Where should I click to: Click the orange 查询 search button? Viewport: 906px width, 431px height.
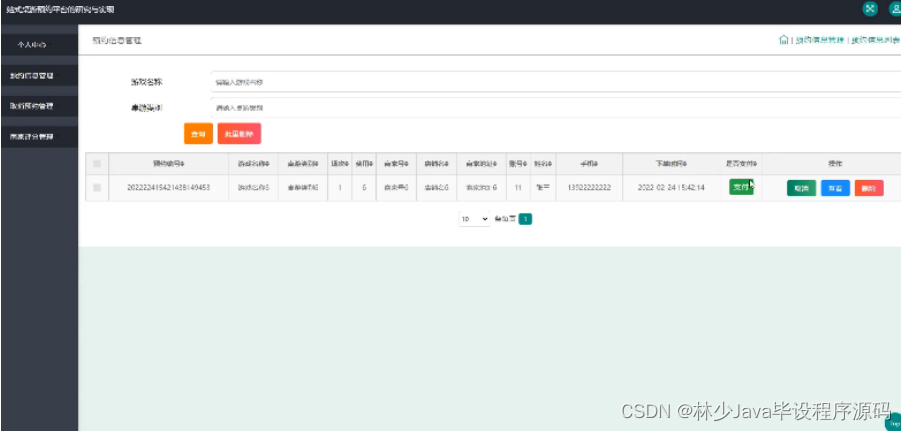tap(198, 133)
